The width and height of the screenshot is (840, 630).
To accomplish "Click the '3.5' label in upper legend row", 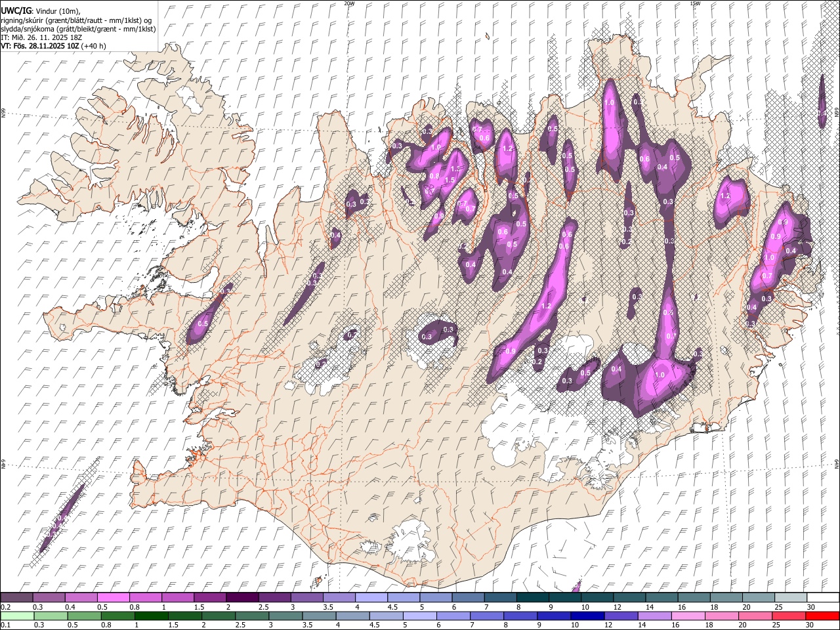I will pos(329,607).
